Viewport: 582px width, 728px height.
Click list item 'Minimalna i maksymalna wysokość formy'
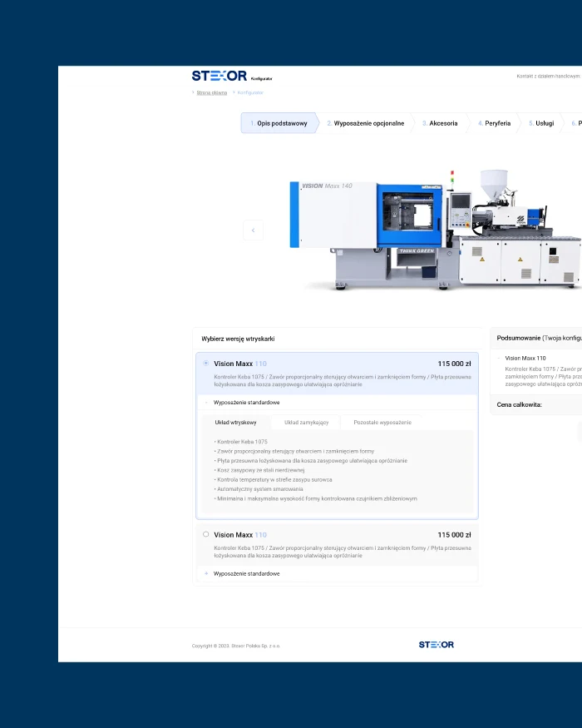click(316, 498)
